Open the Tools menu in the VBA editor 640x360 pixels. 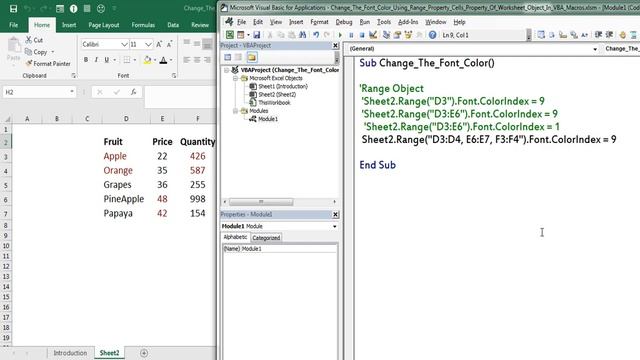[x=384, y=22]
